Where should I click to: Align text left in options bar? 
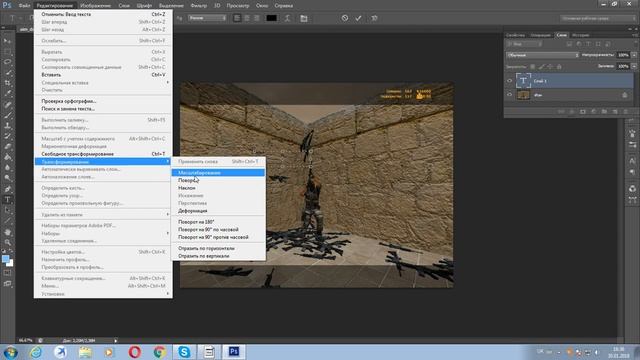tap(237, 18)
